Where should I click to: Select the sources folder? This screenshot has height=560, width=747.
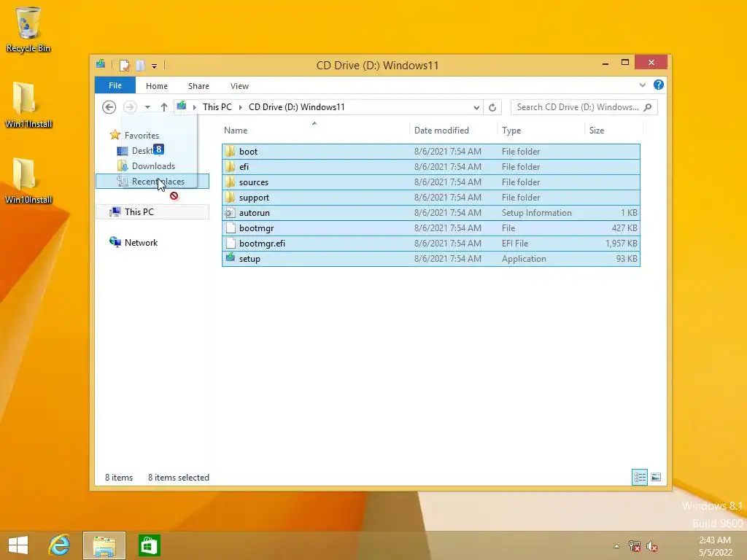point(430,182)
